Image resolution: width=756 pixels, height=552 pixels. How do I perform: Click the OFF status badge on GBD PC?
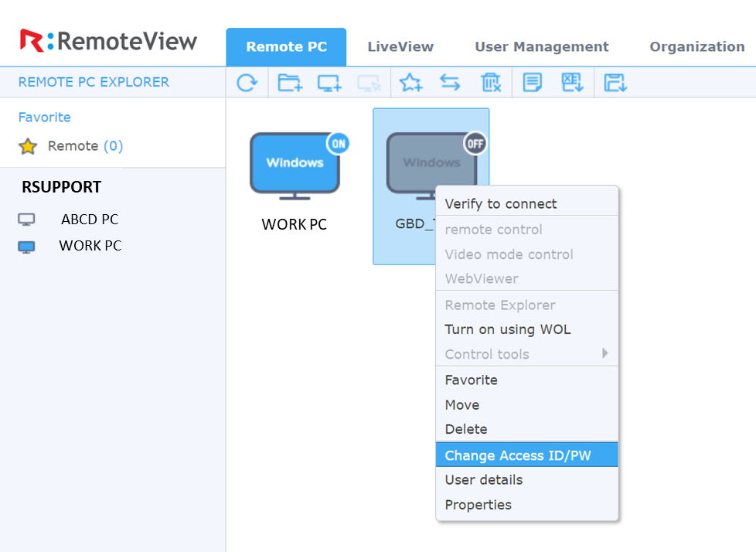(x=475, y=144)
